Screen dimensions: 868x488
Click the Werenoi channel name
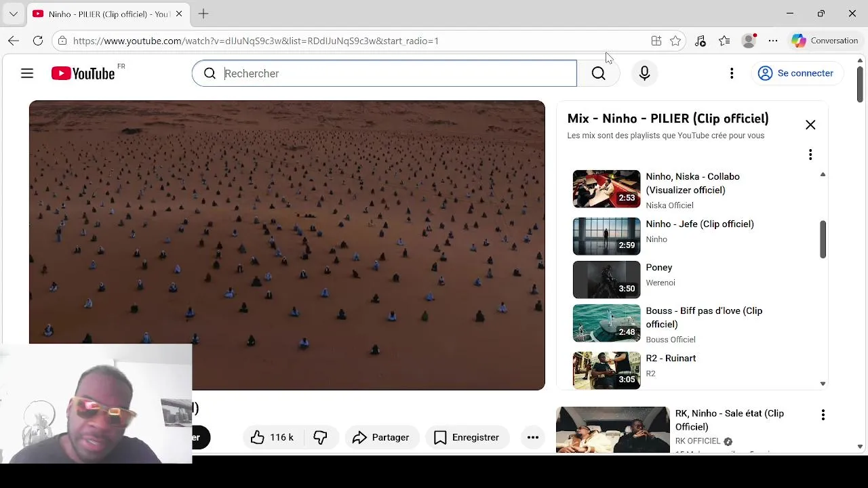click(x=660, y=283)
